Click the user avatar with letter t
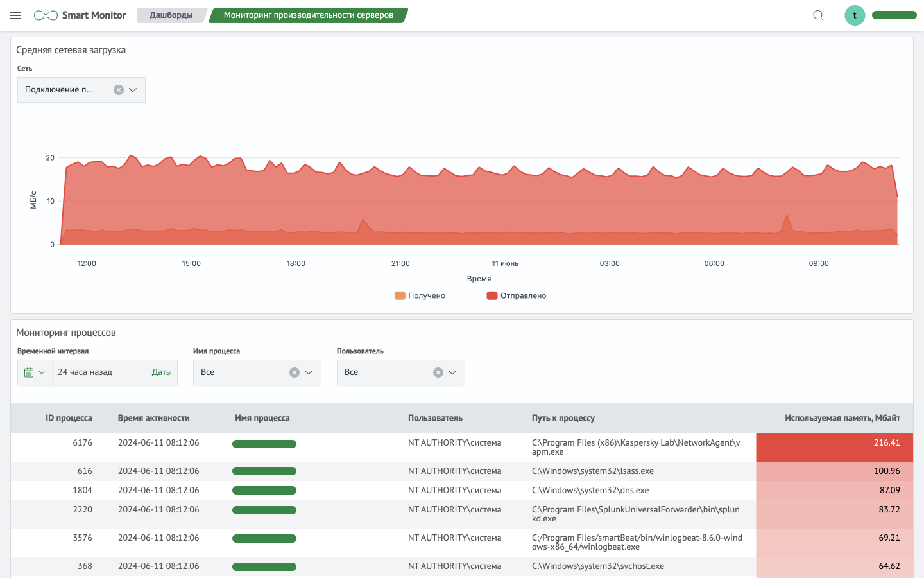 click(855, 15)
